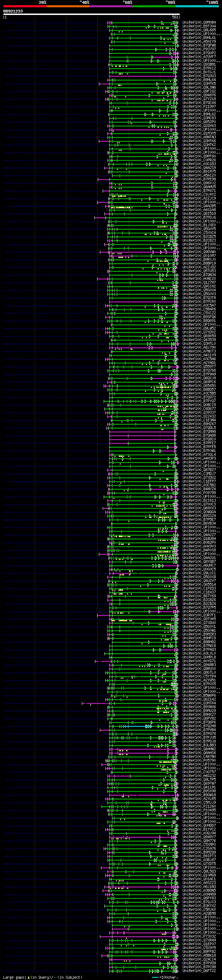This screenshot has height=980, width=222.
Task: Select the UniRef100_Q2QV63 label
Action: point(199,125)
